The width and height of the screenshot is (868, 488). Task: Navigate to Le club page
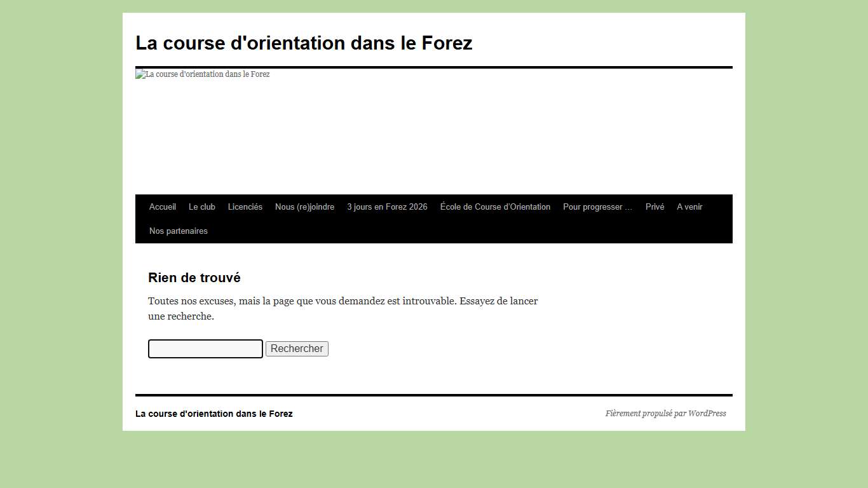click(x=201, y=207)
